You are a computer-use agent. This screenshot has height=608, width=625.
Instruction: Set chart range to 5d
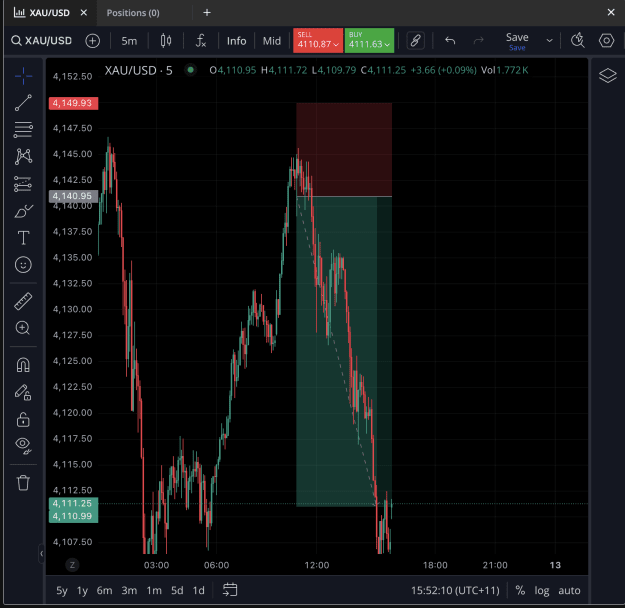(177, 590)
